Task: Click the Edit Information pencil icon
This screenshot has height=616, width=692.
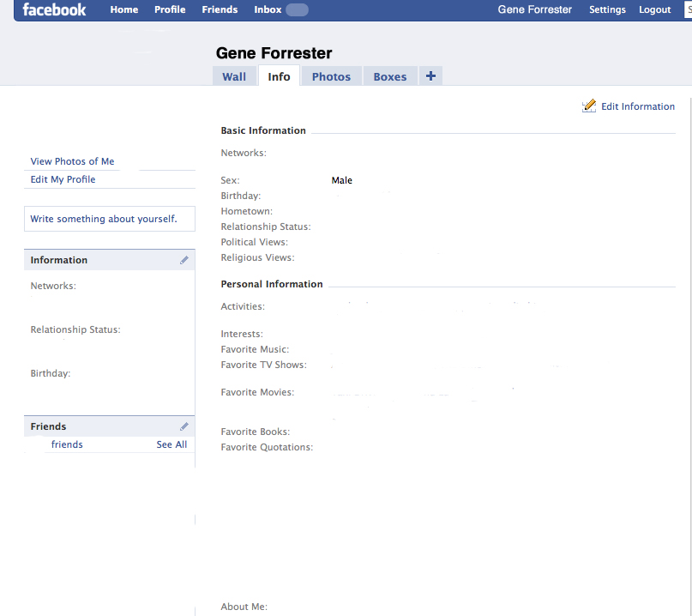Action: coord(589,106)
